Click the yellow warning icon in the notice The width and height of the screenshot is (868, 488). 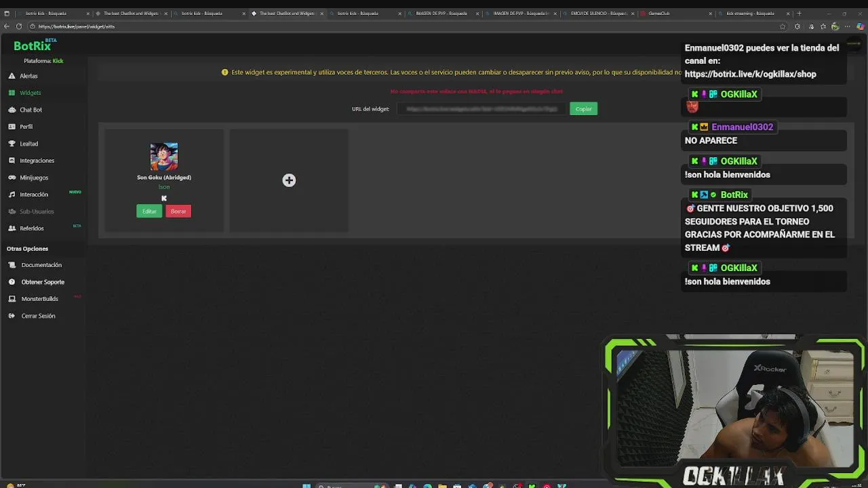pos(225,72)
